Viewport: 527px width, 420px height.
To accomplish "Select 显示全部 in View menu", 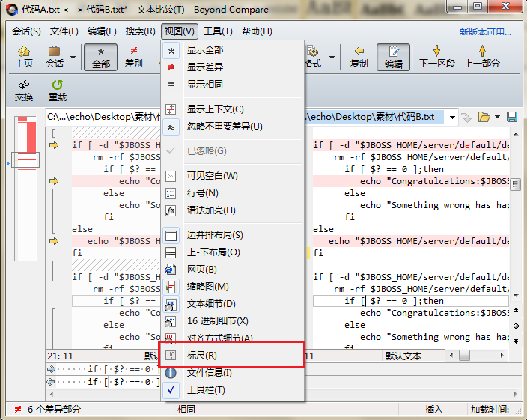I will 233,50.
